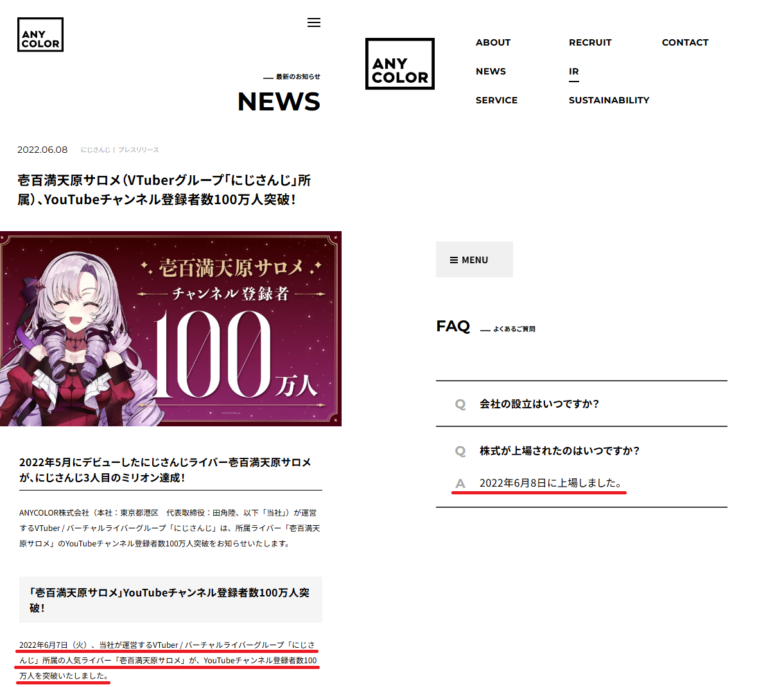Click the にじさんじ category tag
Viewport: 784px width, 687px height.
[96, 150]
